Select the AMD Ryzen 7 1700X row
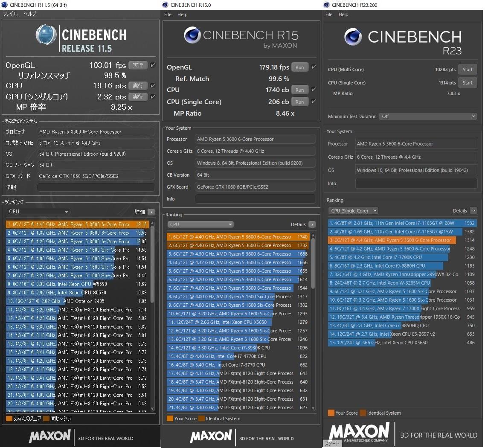 coord(402,308)
